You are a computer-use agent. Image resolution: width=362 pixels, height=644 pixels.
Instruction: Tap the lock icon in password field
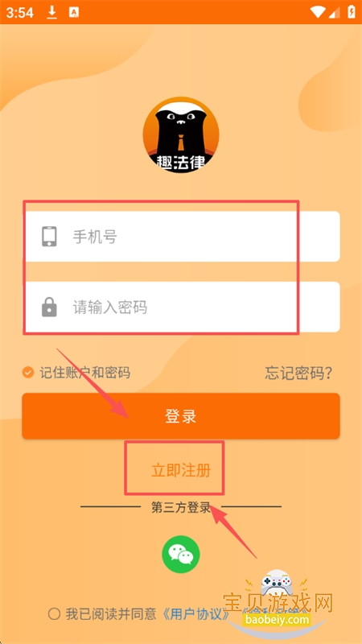tap(49, 307)
